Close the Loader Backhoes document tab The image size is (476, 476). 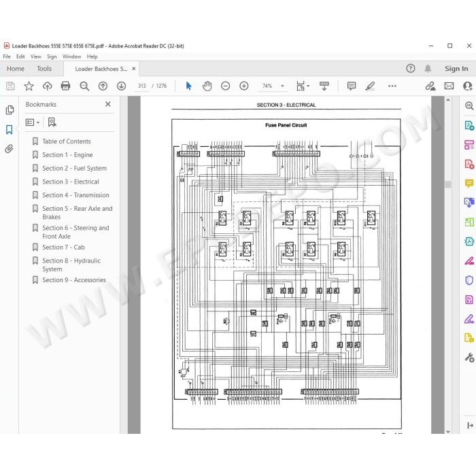point(133,69)
